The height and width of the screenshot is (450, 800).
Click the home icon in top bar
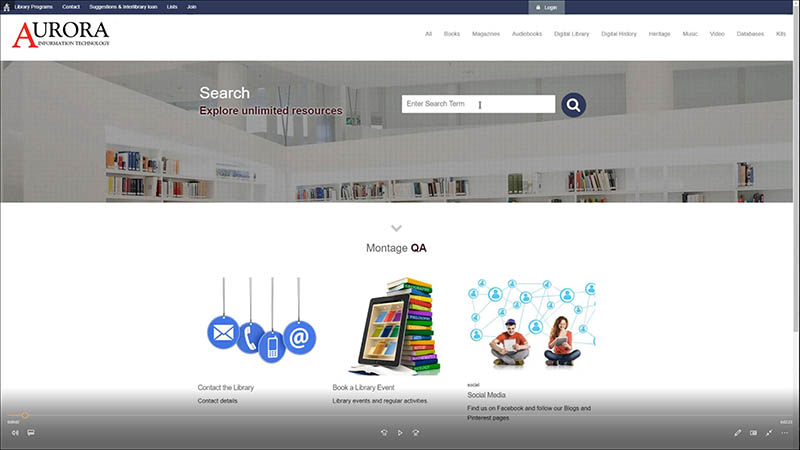7,7
